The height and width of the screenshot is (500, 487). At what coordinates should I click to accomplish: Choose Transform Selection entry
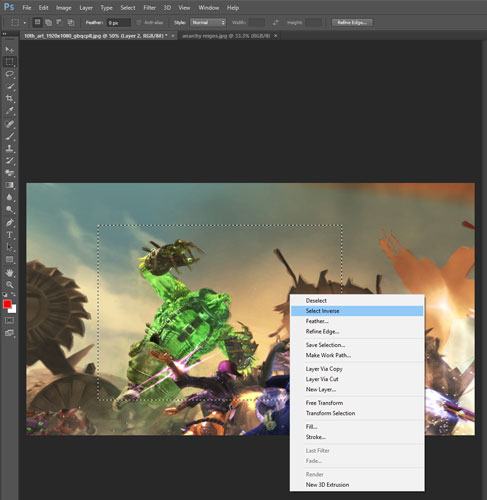(357, 413)
